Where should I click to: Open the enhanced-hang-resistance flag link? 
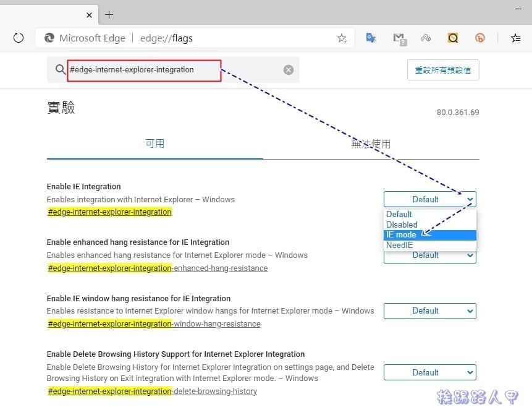(x=158, y=268)
